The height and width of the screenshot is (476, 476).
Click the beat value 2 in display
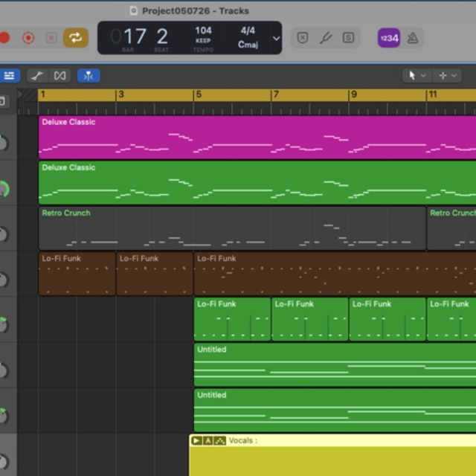tap(162, 36)
